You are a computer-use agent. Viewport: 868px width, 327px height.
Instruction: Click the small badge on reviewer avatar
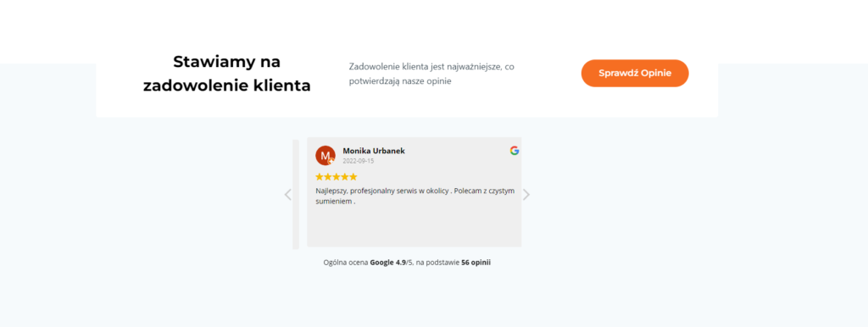tap(331, 161)
